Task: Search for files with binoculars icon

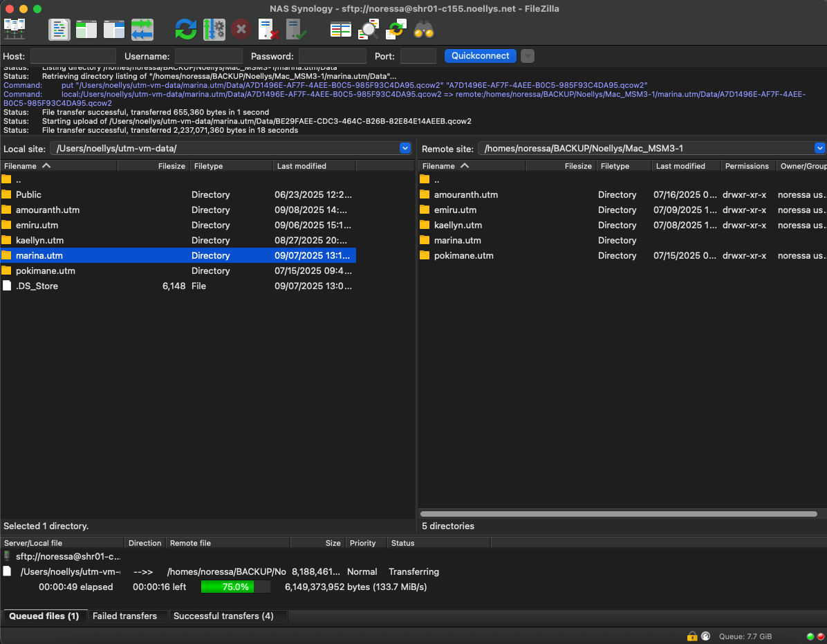Action: [x=424, y=29]
